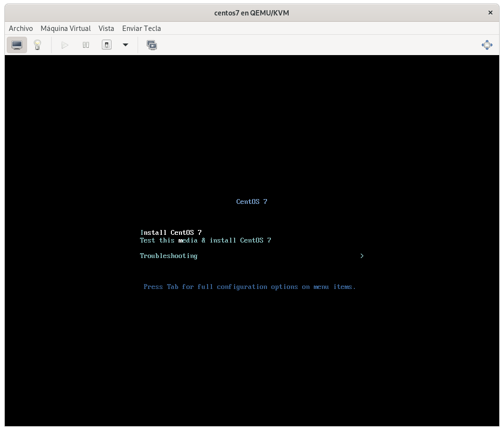The width and height of the screenshot is (504, 431).
Task: Show the graphical console view
Action: click(x=17, y=45)
